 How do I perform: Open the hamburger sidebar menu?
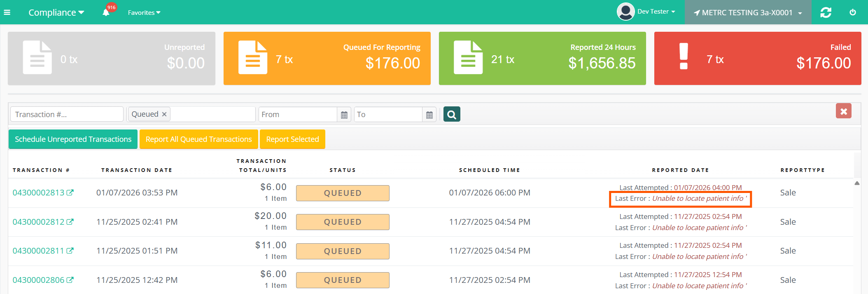7,12
